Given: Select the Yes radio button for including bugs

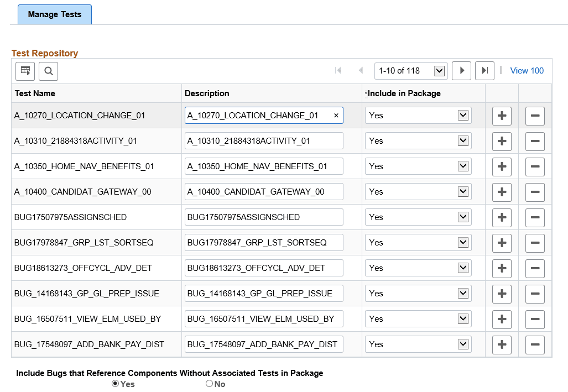Looking at the screenshot, I should click(114, 383).
